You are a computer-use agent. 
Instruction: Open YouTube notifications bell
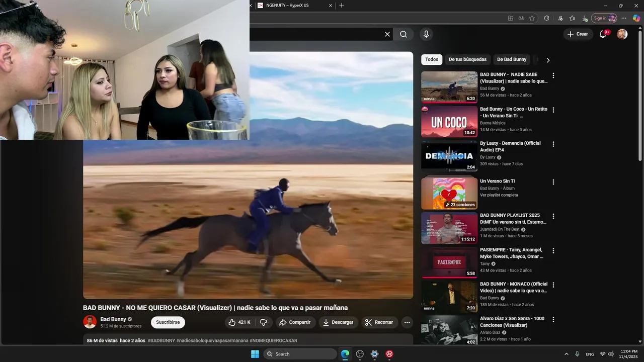click(603, 34)
